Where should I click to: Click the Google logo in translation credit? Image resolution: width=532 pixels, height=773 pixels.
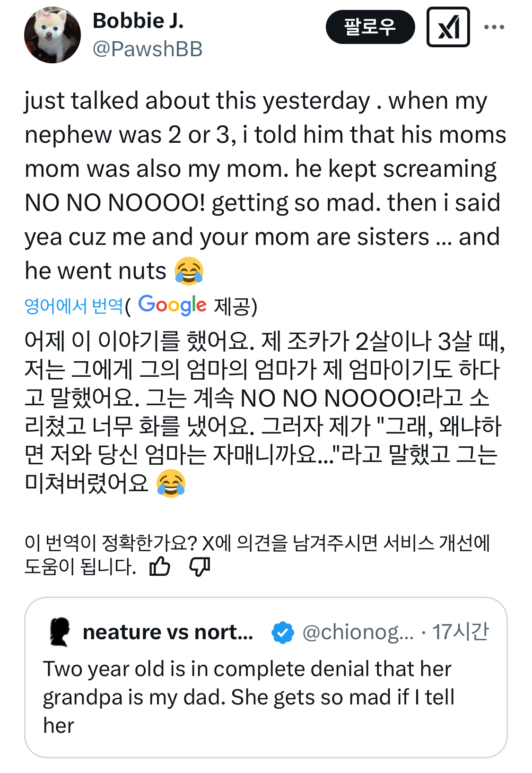tap(172, 305)
